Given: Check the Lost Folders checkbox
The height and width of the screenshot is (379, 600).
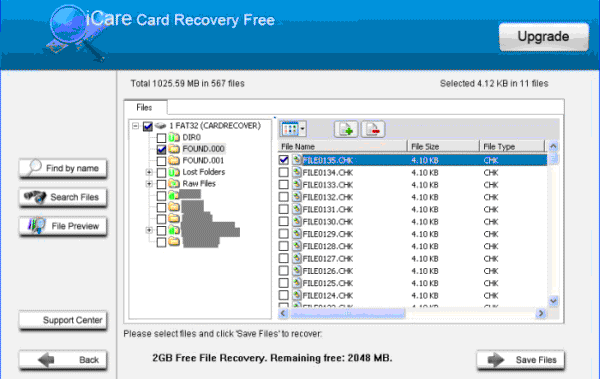Looking at the screenshot, I should click(161, 172).
